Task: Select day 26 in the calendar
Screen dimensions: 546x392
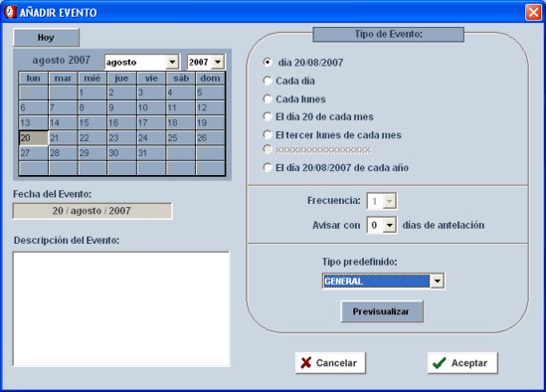Action: (x=210, y=138)
